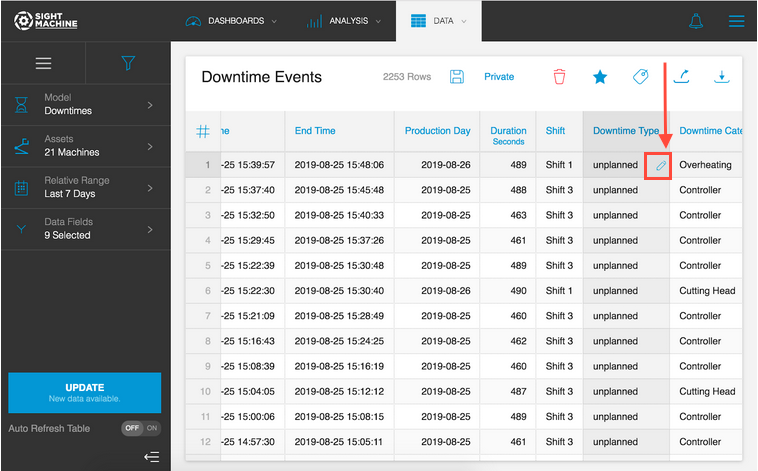The width and height of the screenshot is (758, 471).
Task: Click the Data Fields fork icon
Action: point(21,229)
